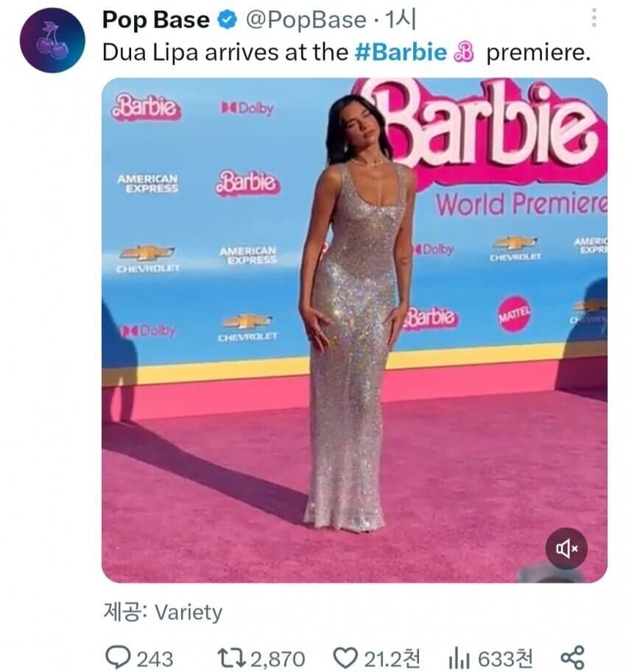The width and height of the screenshot is (626, 672).
Task: Open the Pop Base cherry profile avatar
Action: point(52,40)
